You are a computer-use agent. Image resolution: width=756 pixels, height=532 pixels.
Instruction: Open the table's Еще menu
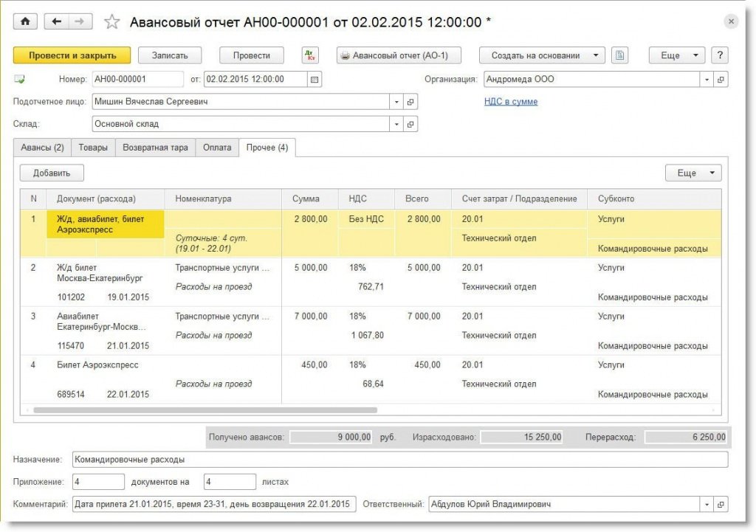pyautogui.click(x=693, y=173)
